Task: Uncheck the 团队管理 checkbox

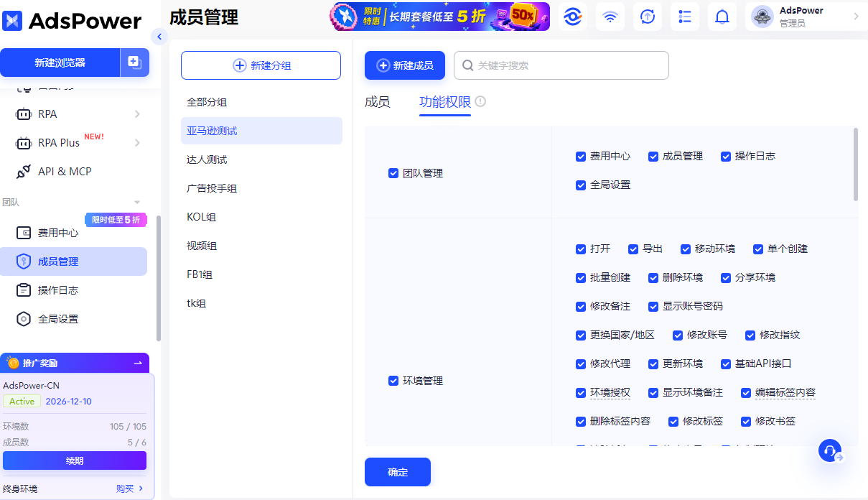Action: coord(393,173)
